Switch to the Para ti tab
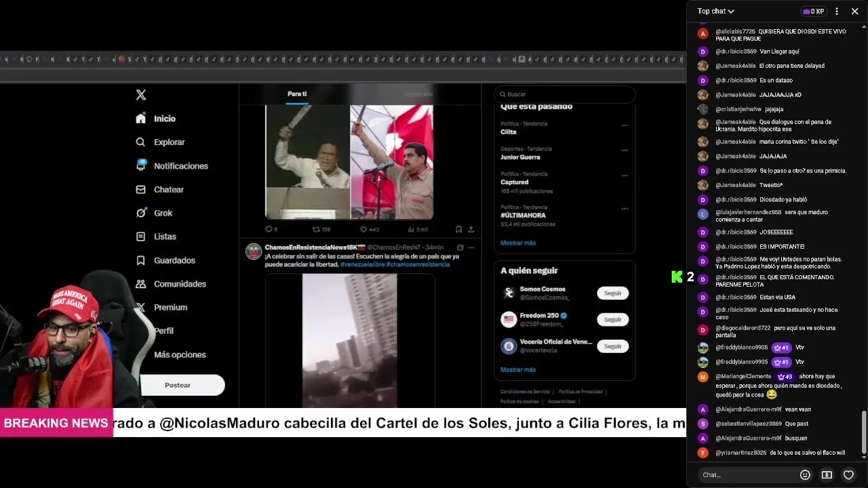The width and height of the screenshot is (868, 488). tap(297, 94)
